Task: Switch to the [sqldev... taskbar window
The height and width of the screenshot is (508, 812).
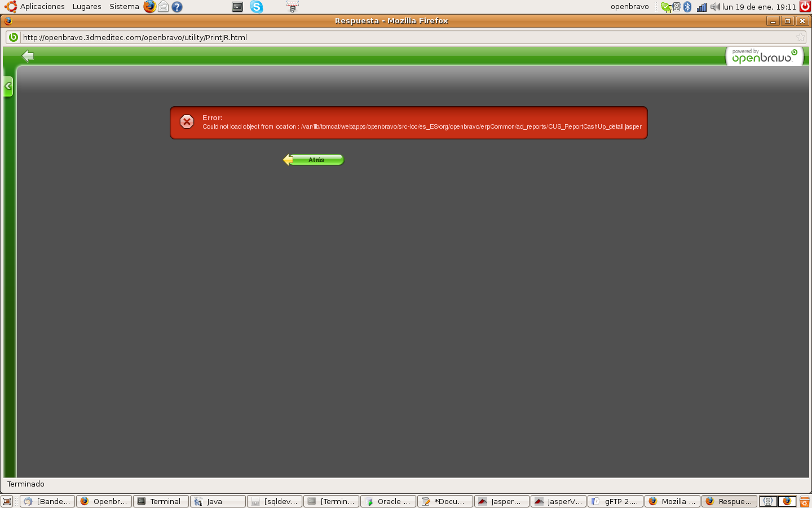Action: click(x=275, y=501)
